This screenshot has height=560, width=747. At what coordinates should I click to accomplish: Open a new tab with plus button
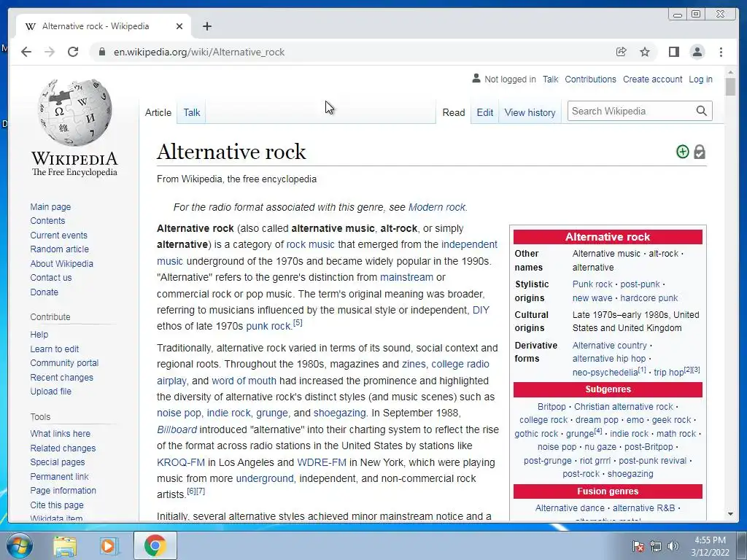pyautogui.click(x=206, y=26)
